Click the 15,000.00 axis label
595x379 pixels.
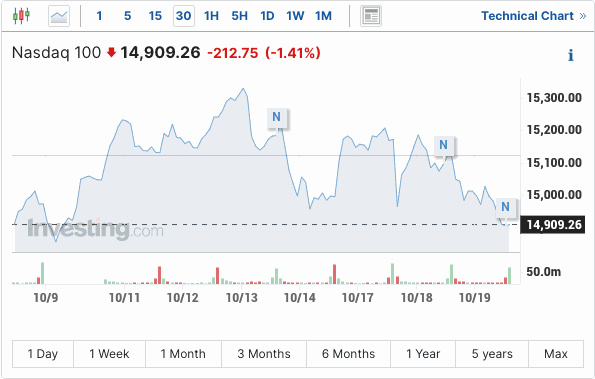point(554,195)
